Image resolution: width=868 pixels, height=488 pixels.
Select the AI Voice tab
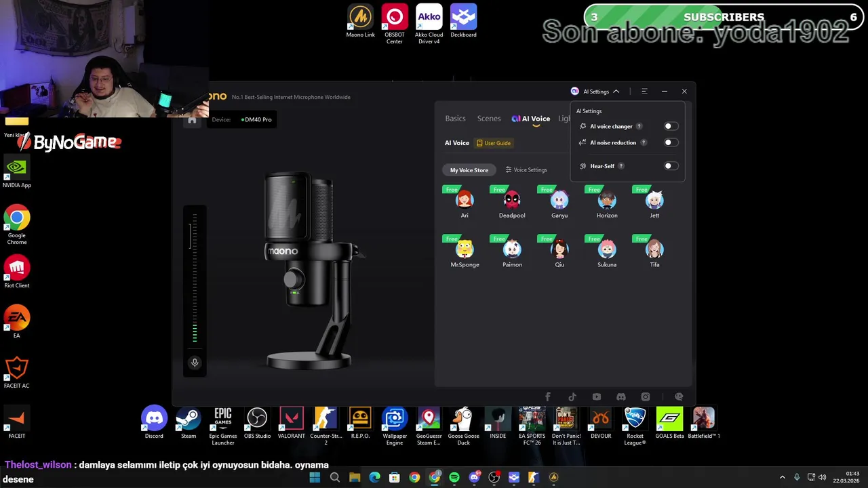click(531, 119)
